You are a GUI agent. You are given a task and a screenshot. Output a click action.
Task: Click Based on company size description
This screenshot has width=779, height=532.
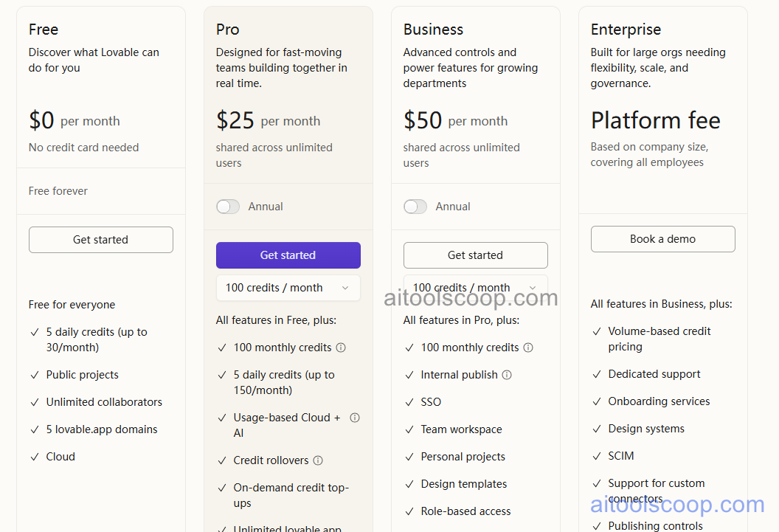[649, 154]
